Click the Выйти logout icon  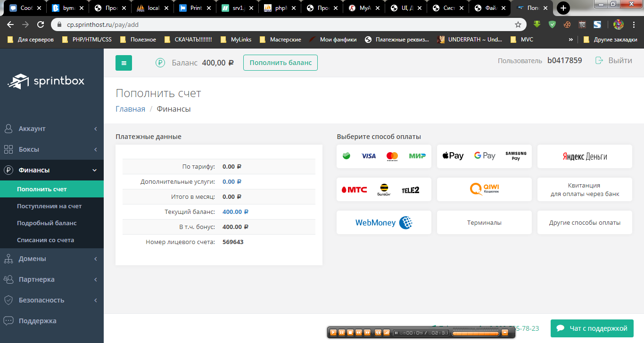[600, 60]
